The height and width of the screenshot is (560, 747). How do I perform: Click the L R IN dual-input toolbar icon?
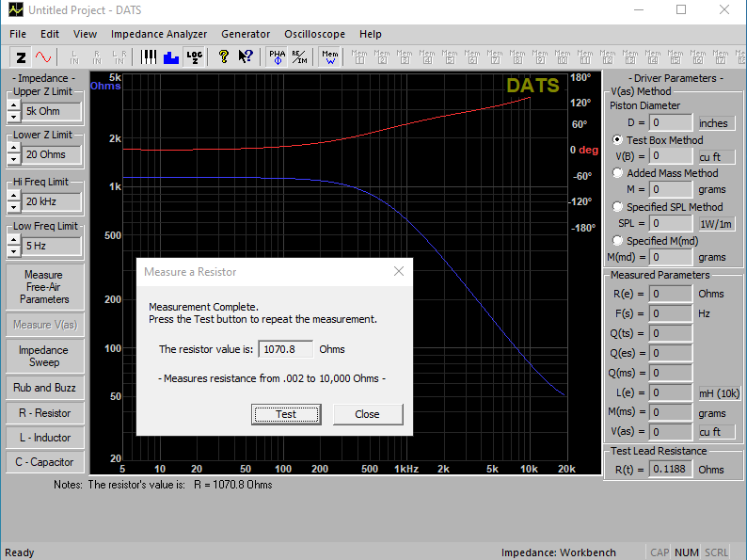[119, 57]
